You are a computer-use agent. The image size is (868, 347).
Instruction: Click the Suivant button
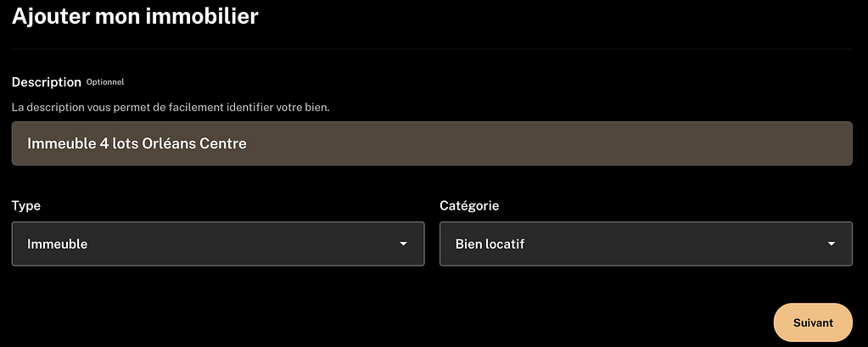pyautogui.click(x=813, y=323)
